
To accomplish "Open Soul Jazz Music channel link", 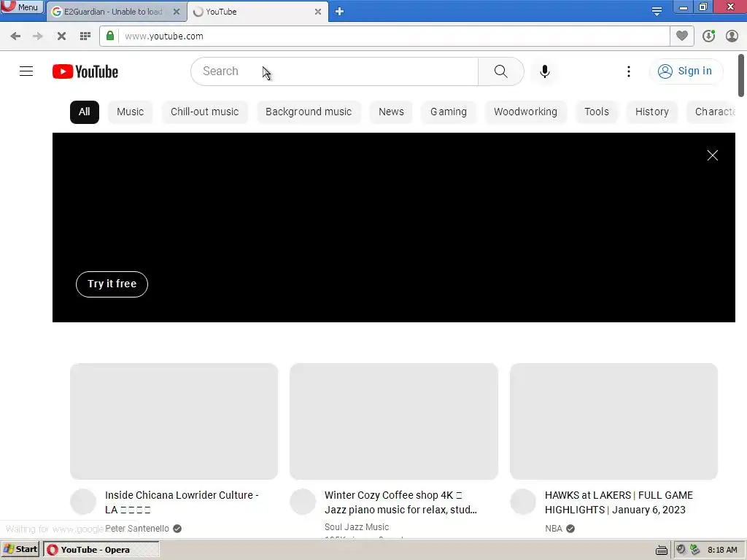I will (357, 527).
